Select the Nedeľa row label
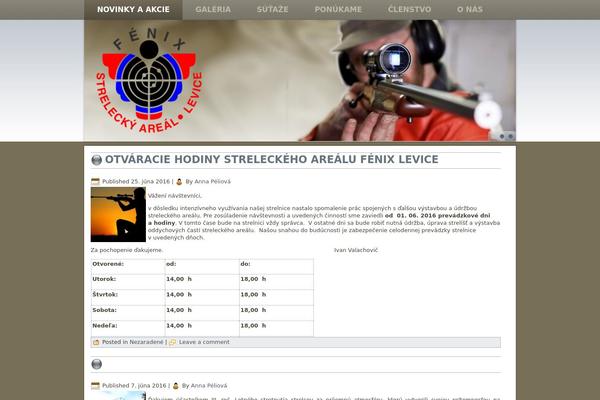Viewport: 600px width, 400px height. pos(104,326)
